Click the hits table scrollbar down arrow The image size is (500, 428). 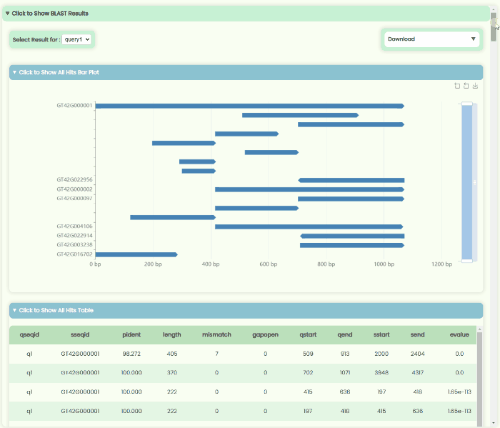pos(480,423)
